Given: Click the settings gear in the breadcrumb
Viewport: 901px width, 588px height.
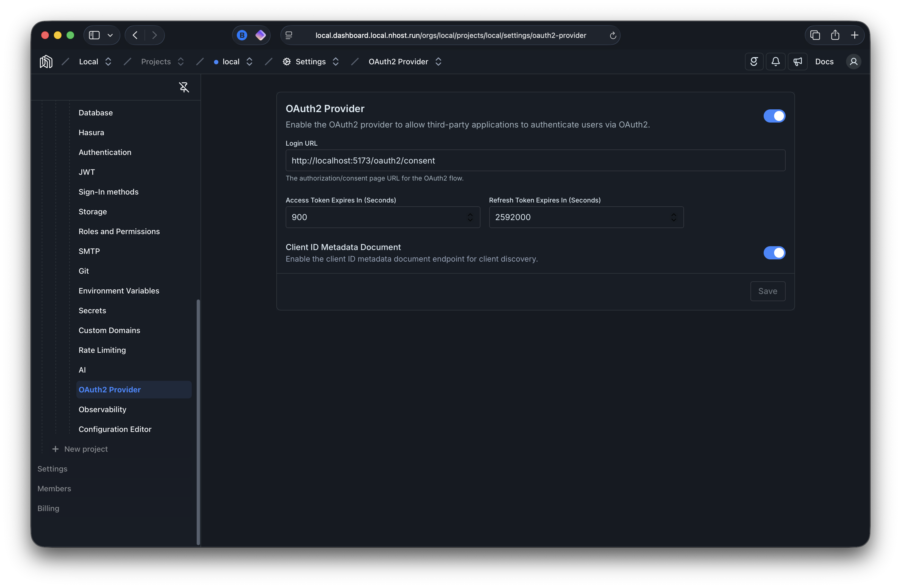Looking at the screenshot, I should click(287, 61).
